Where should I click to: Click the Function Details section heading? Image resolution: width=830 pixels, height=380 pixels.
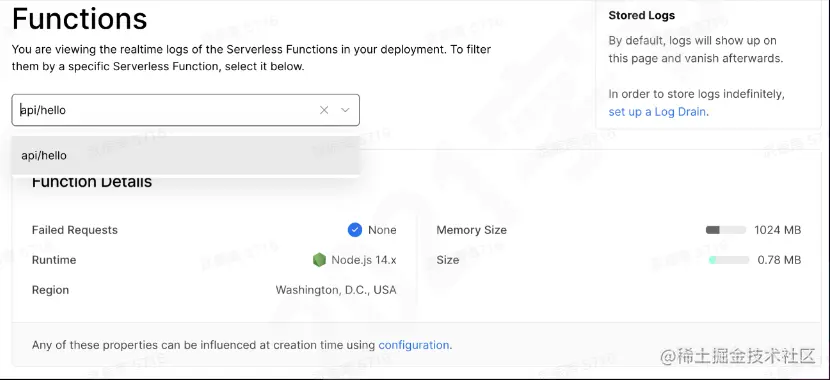[92, 182]
